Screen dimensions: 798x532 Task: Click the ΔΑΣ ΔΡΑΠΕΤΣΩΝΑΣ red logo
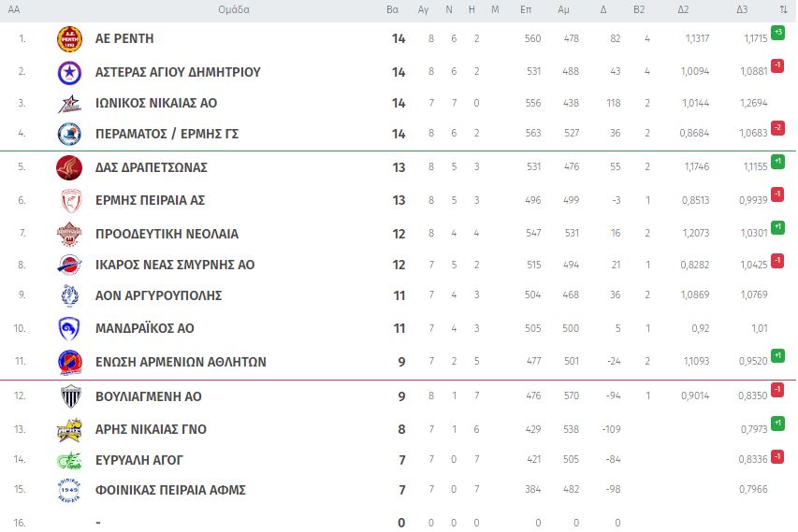pos(70,167)
